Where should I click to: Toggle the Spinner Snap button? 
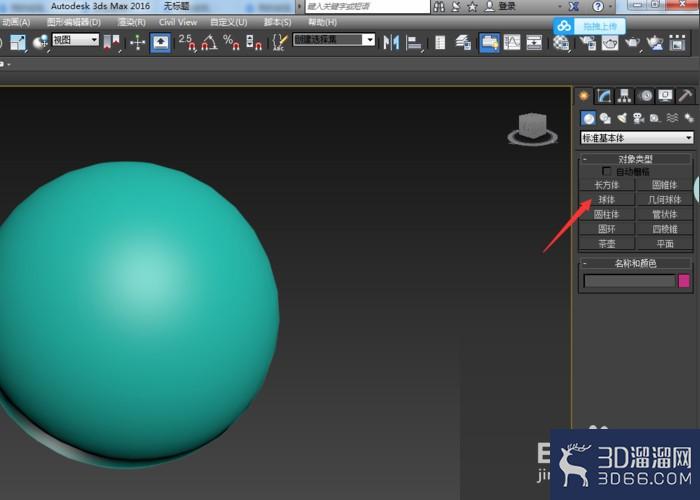tap(254, 42)
